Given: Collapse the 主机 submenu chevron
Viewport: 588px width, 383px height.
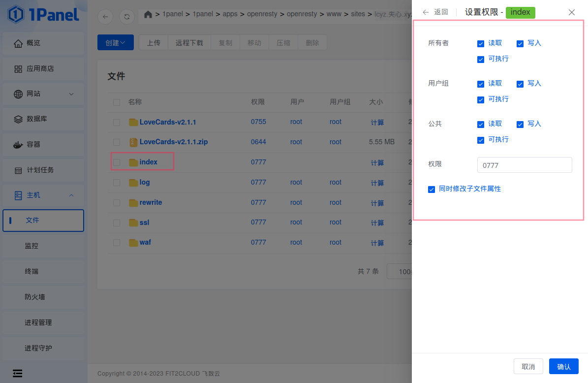Looking at the screenshot, I should point(71,195).
